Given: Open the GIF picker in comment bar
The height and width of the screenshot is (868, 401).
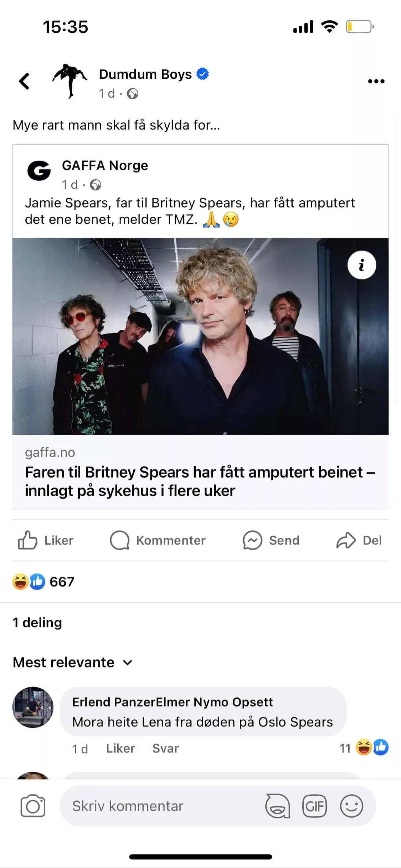Looking at the screenshot, I should [x=314, y=806].
